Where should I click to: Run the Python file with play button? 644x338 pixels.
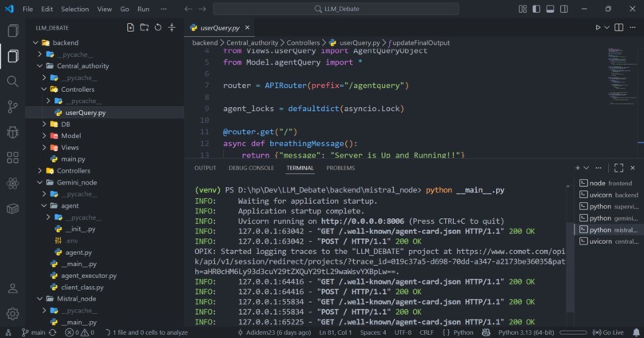(598, 27)
